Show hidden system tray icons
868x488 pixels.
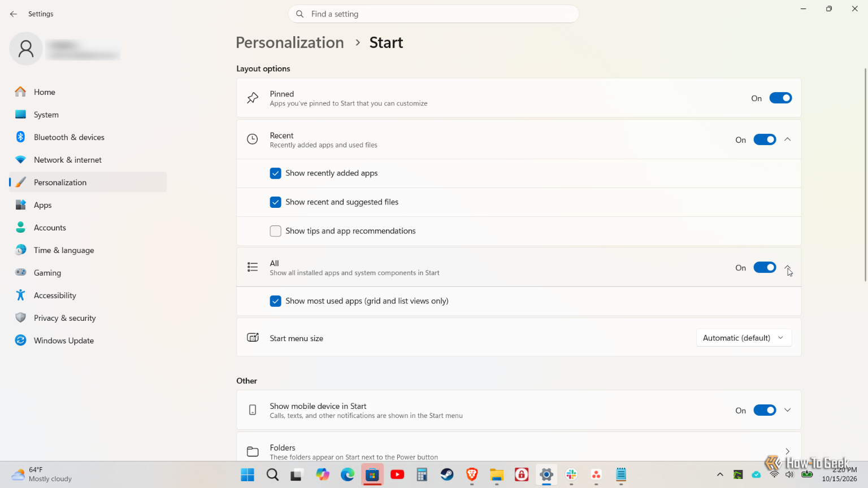click(x=720, y=474)
